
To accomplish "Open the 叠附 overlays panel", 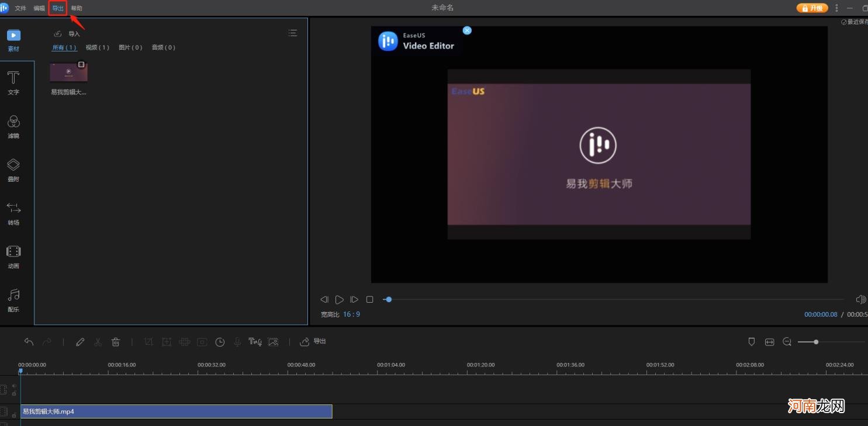I will [13, 170].
